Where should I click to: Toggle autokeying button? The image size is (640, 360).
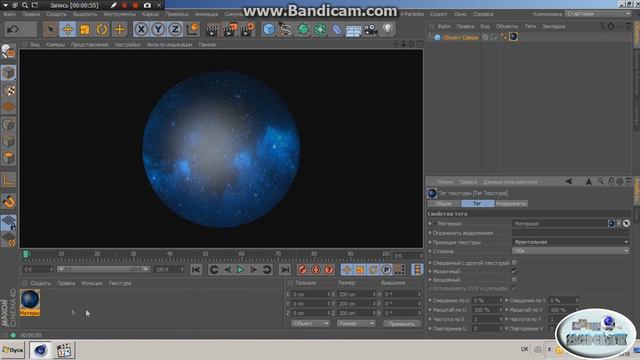coord(316,269)
